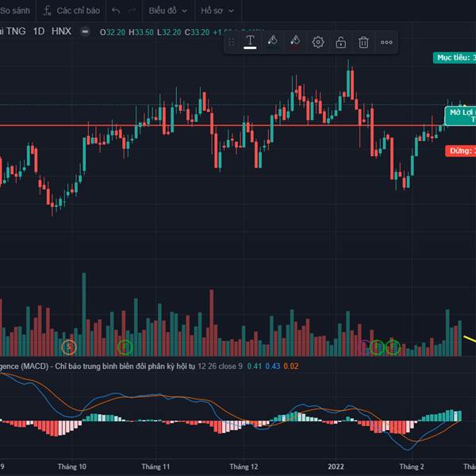Open the text color paint bucket

tap(273, 42)
